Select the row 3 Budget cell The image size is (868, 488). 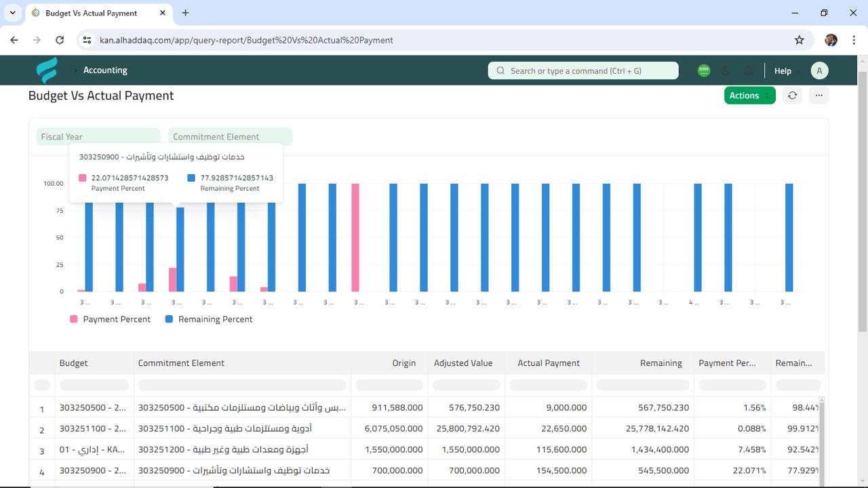pyautogui.click(x=94, y=450)
